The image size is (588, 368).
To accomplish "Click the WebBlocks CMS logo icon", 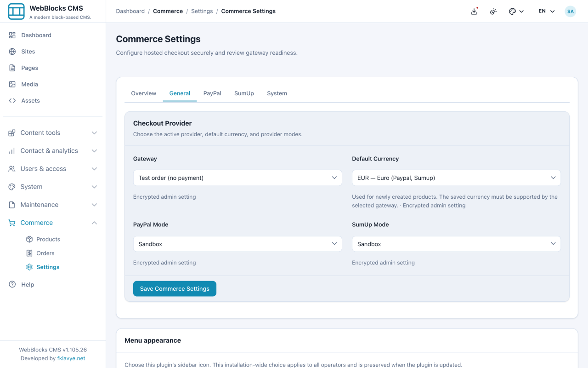I will click(17, 11).
